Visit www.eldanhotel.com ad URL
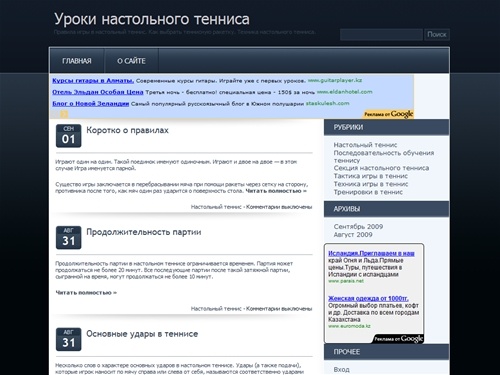Viewport: 500px width, 375px height. [344, 92]
